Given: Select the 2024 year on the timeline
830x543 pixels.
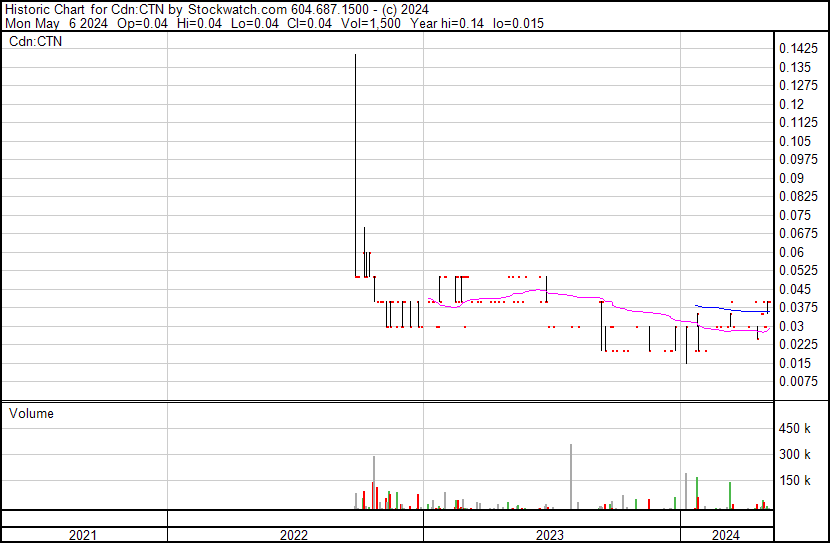Looking at the screenshot, I should [x=726, y=535].
